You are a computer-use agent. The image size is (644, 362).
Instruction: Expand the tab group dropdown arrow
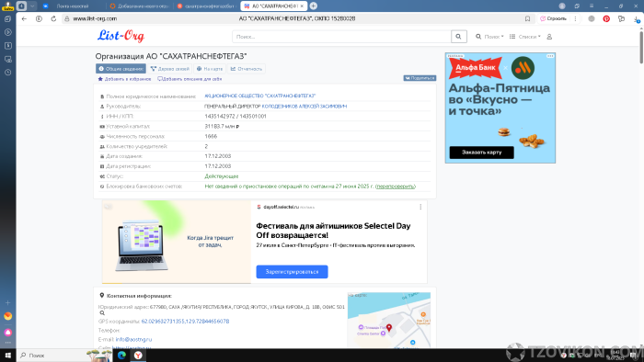pos(32,6)
